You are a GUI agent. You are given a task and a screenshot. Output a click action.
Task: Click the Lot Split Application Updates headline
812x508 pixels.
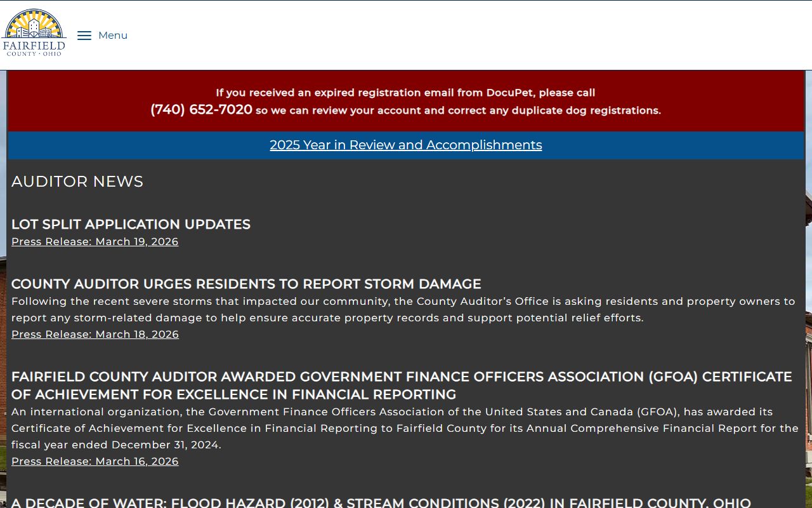point(131,224)
